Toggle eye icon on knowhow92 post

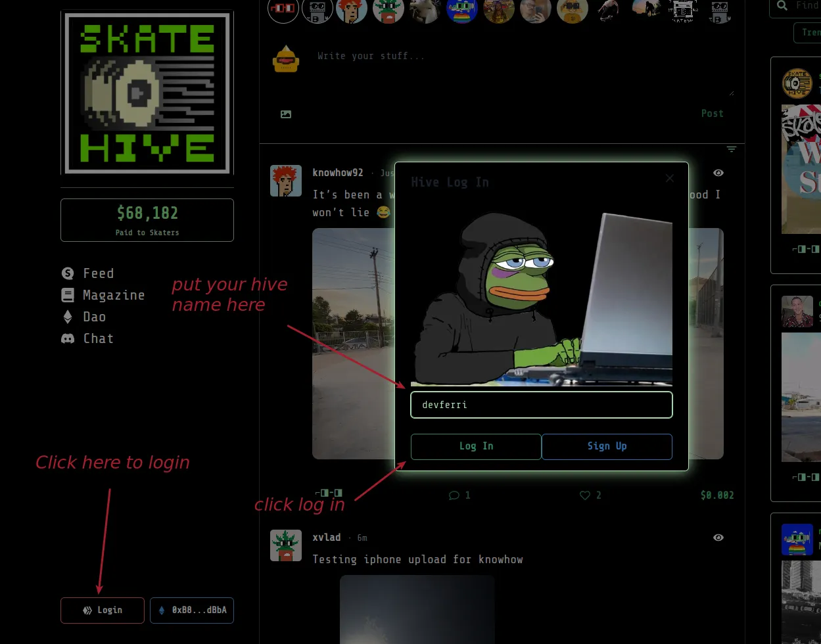(x=718, y=173)
